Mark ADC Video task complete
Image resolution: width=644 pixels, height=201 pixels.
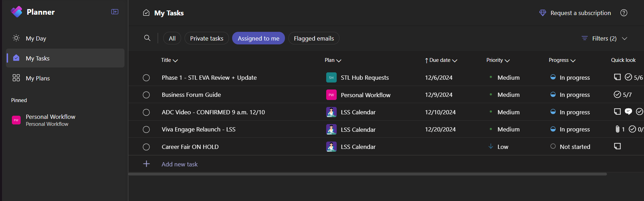point(146,112)
